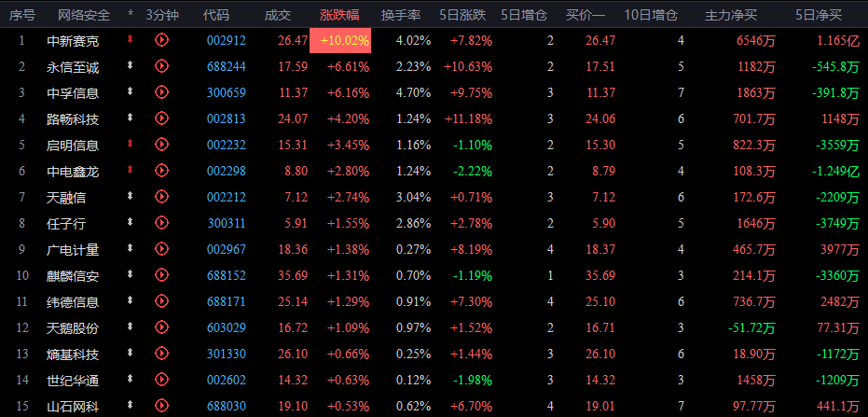Select stock name 中新赛克
Screen dimensions: 868x417
point(73,40)
